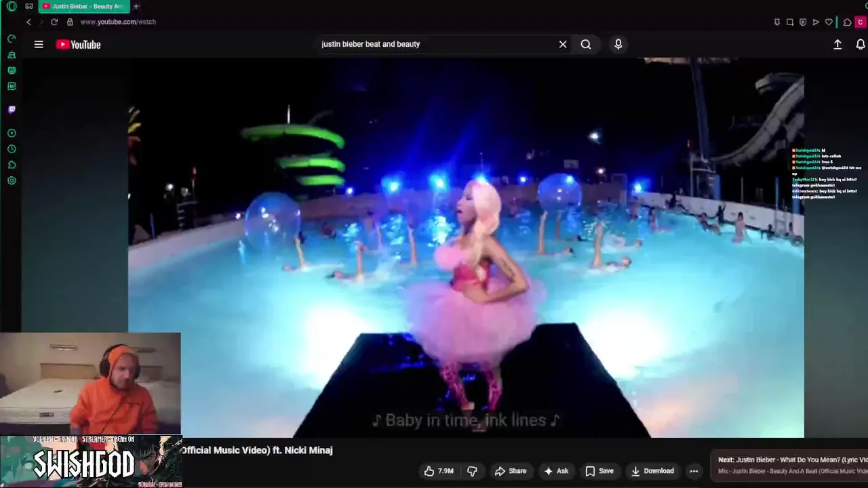Open the player circle icon in sidebar
Viewport: 868px width, 488px height.
(x=12, y=133)
